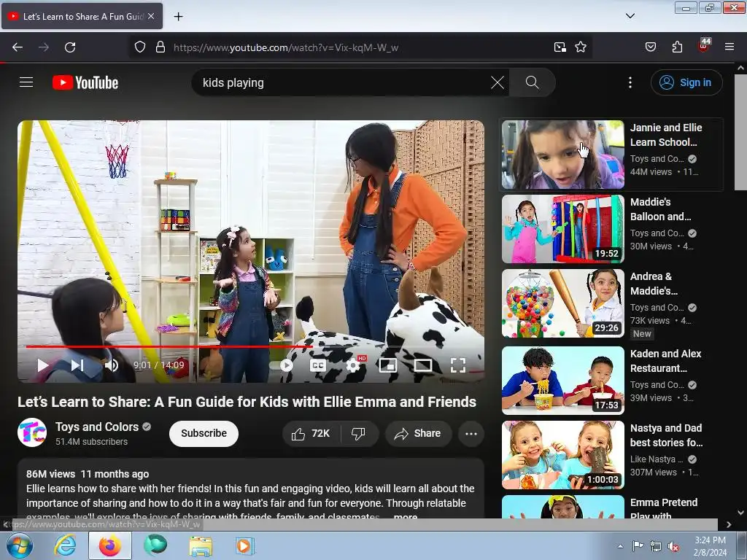Go back to previous page in Firefox

[18, 47]
